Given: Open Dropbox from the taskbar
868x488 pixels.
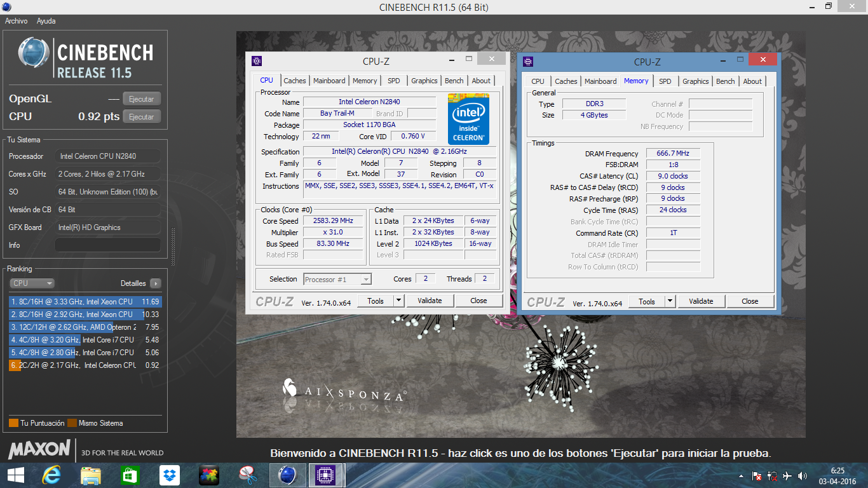Looking at the screenshot, I should [170, 475].
